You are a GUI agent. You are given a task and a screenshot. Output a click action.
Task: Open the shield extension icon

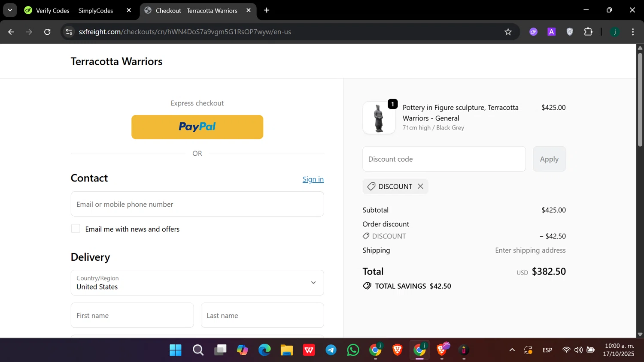570,32
